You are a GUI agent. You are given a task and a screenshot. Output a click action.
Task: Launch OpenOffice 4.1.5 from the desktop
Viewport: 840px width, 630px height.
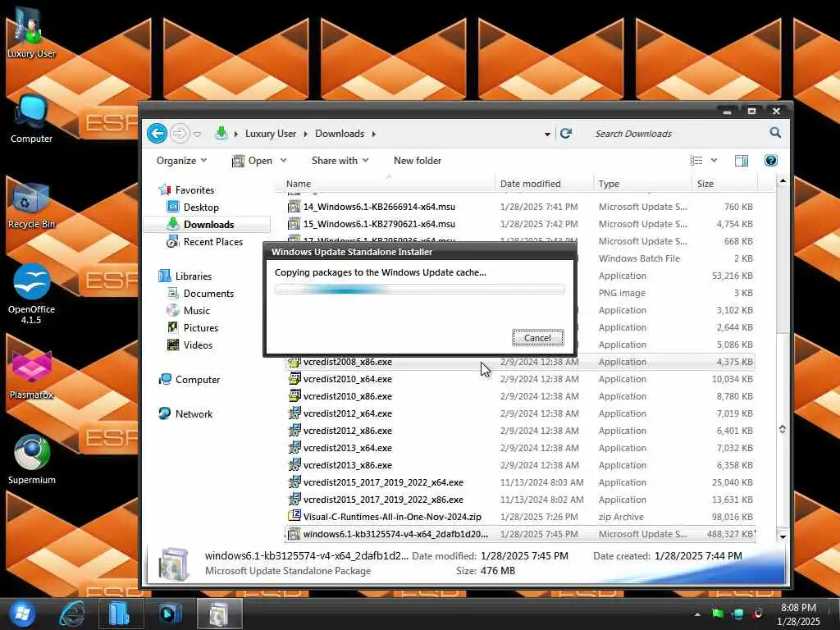[x=31, y=294]
